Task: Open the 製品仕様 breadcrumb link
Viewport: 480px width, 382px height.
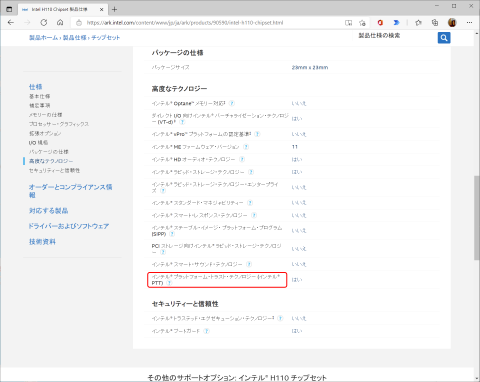Action: [75, 38]
